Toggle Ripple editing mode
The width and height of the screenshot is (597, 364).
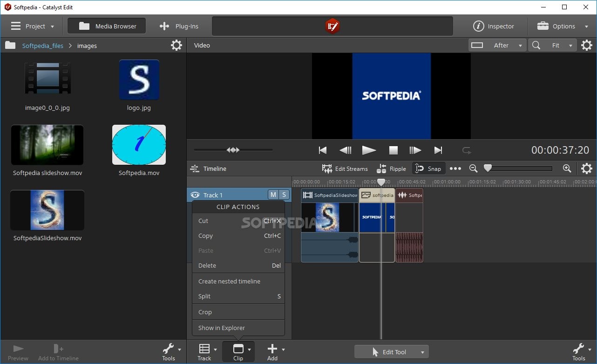[x=391, y=169]
